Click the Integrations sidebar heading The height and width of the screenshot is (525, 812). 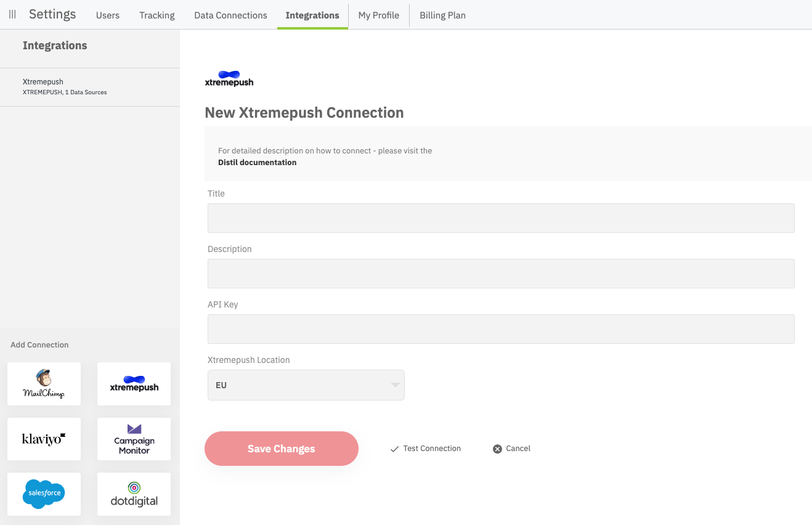coord(55,46)
